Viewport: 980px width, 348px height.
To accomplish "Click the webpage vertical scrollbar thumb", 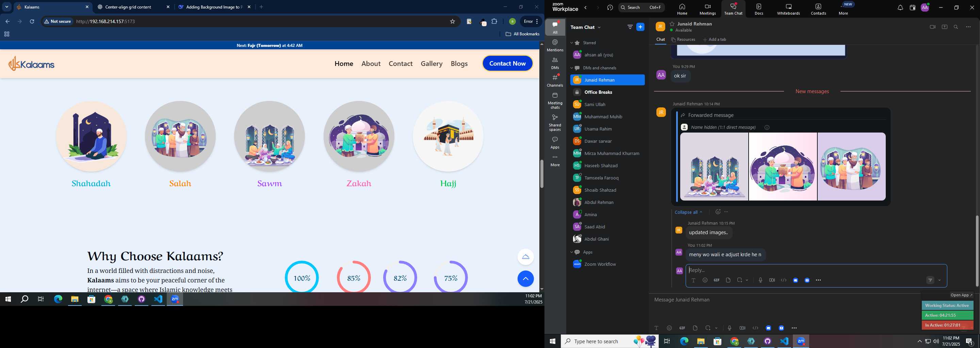I will [542, 174].
